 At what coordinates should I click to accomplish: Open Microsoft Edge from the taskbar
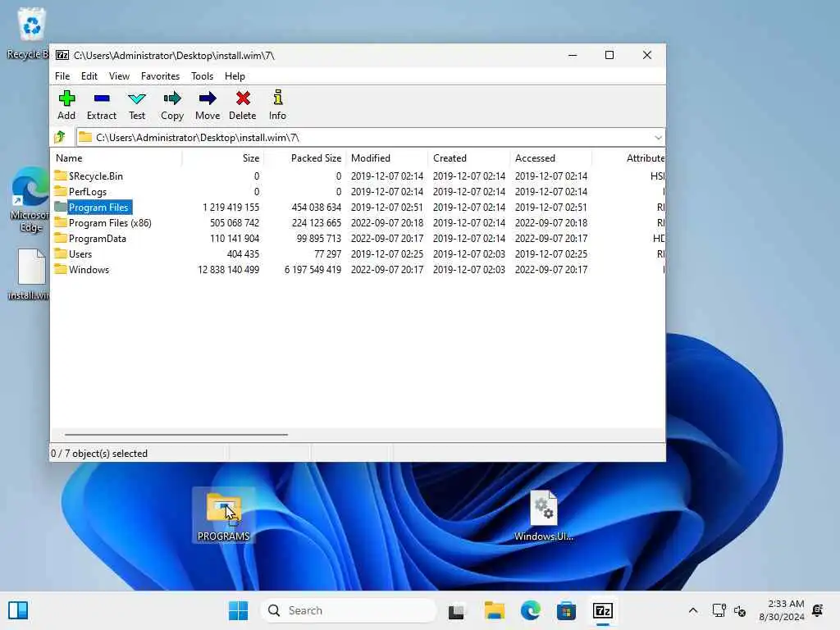coord(531,610)
